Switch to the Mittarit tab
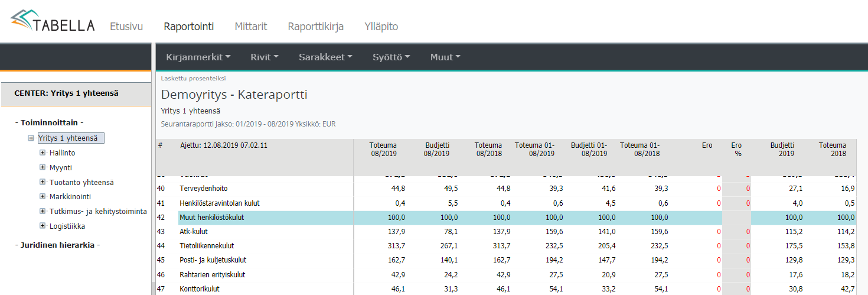The image size is (868, 295). [x=251, y=27]
